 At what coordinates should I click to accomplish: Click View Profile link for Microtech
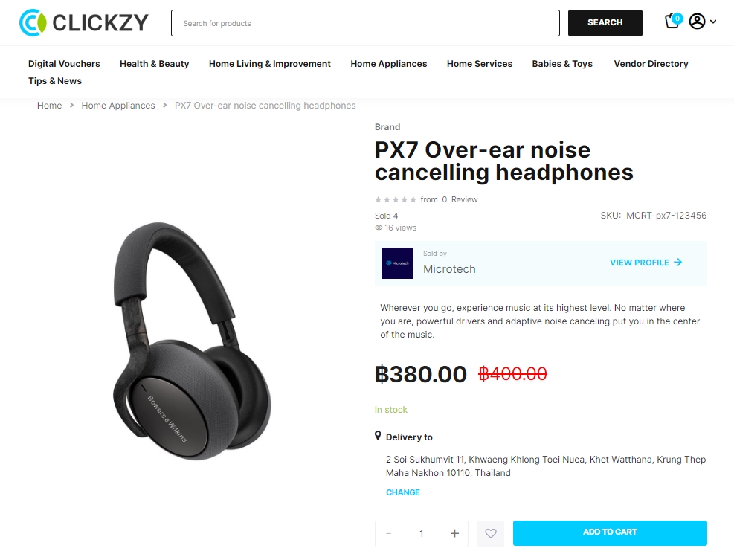(646, 263)
